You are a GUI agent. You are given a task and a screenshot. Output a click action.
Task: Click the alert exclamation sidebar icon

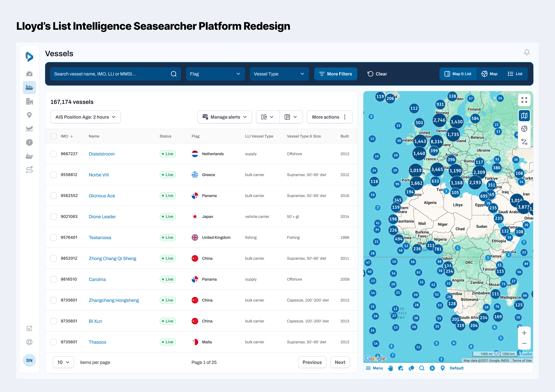point(29,142)
